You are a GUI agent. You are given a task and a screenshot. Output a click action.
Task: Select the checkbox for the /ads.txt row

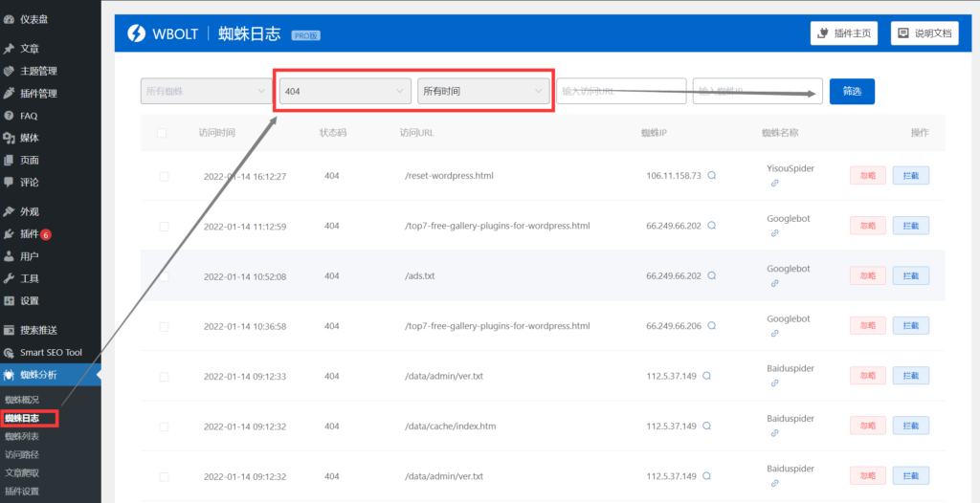pos(164,276)
